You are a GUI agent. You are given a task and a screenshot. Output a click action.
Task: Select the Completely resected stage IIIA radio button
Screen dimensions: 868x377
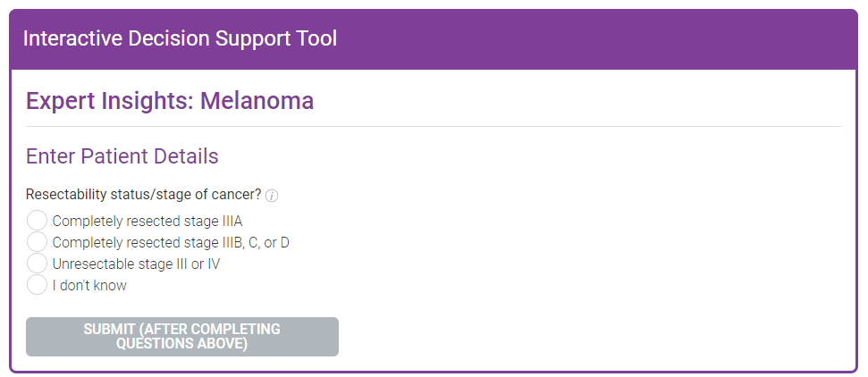click(x=37, y=220)
